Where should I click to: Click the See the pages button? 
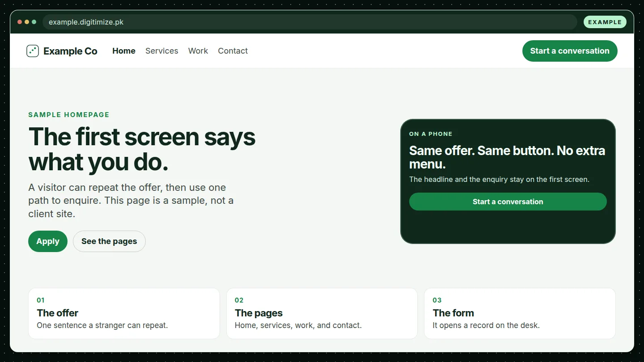109,241
